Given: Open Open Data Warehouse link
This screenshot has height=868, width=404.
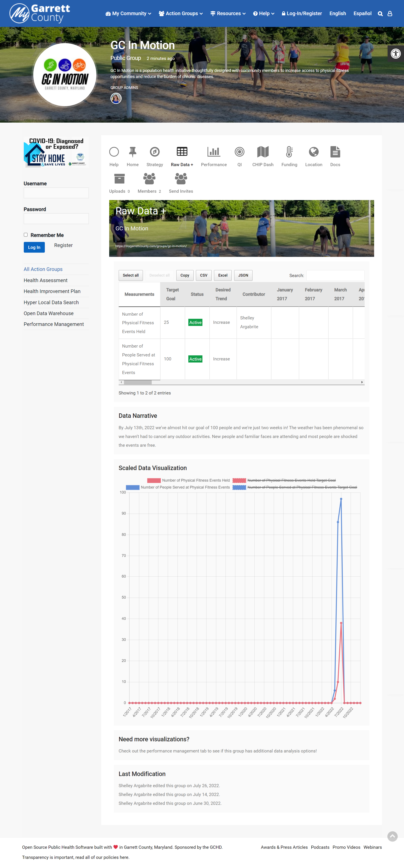Looking at the screenshot, I should coord(49,313).
